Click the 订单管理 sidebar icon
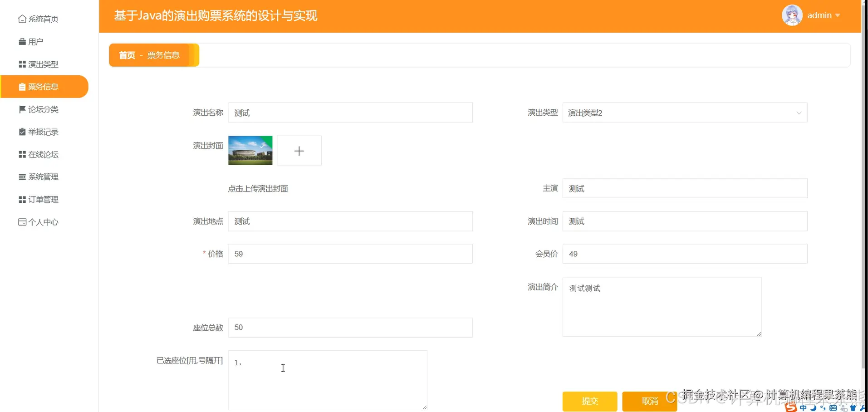 (22, 199)
